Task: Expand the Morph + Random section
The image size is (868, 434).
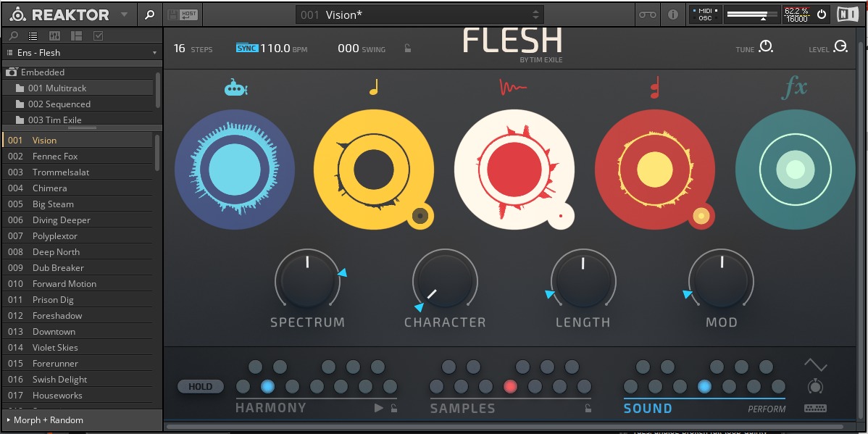Action: (x=82, y=420)
